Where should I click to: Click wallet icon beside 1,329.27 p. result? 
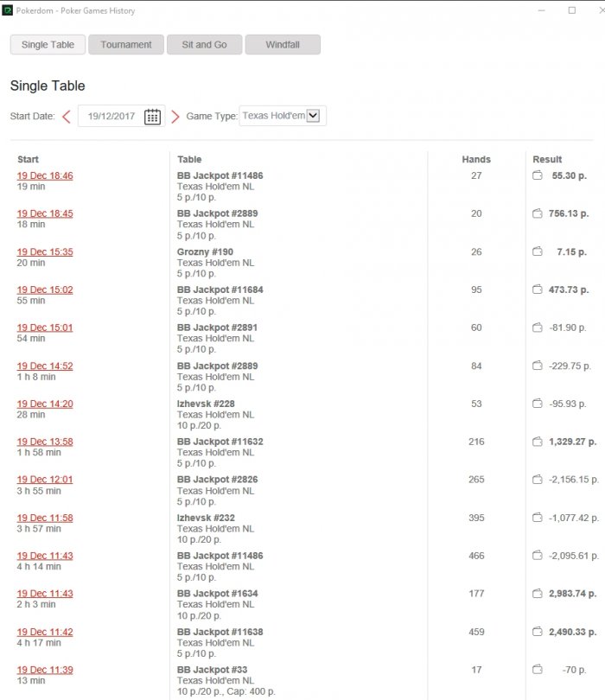point(537,442)
